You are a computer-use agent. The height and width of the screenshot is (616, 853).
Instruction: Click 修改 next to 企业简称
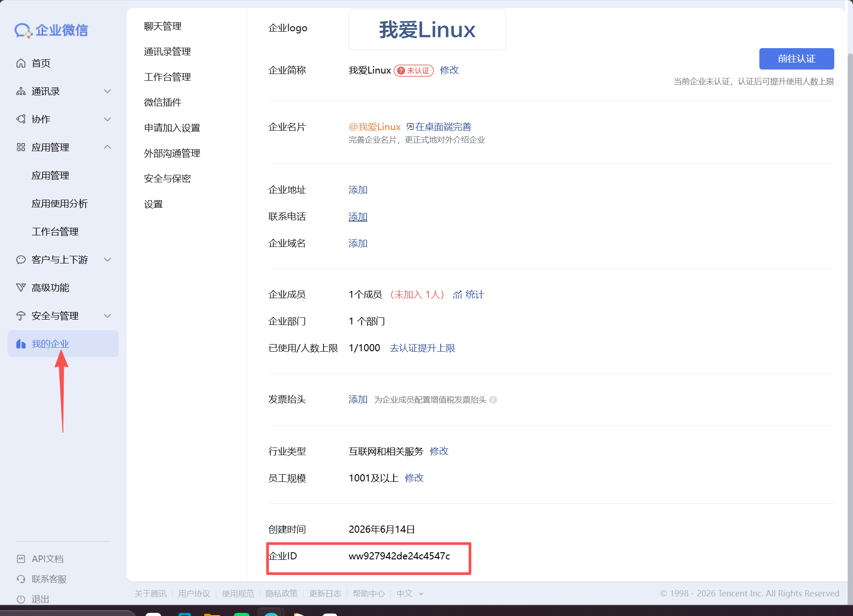point(449,70)
